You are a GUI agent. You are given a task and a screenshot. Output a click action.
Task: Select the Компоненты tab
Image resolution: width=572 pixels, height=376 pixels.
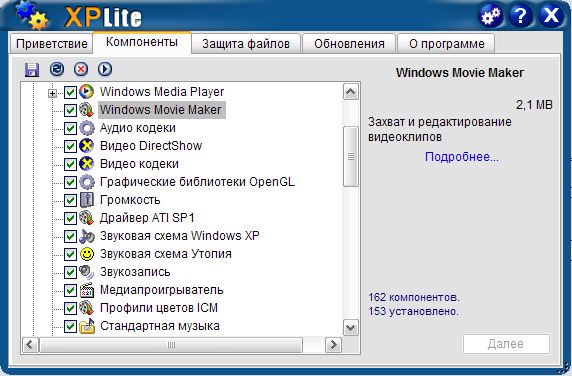point(142,42)
